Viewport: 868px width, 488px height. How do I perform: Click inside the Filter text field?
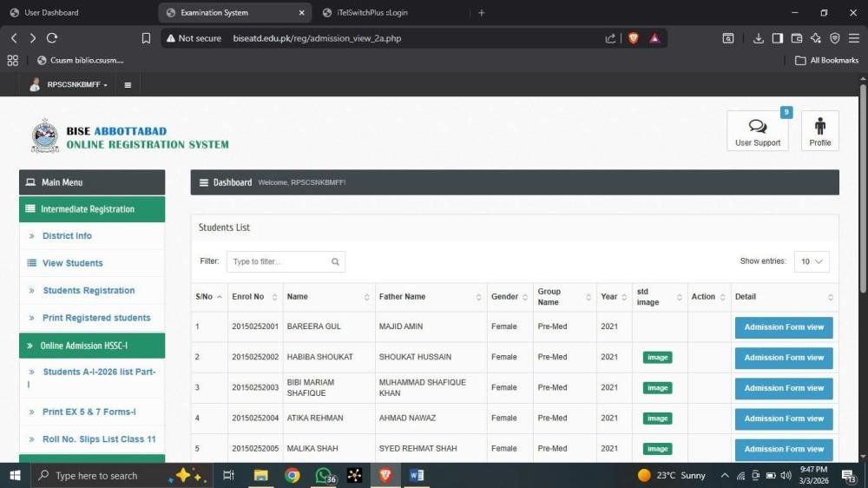(x=278, y=261)
